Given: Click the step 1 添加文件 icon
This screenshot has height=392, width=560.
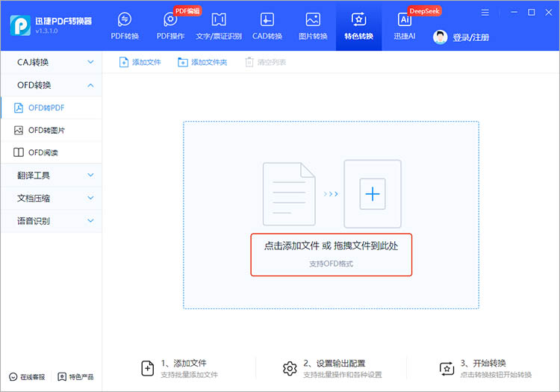Looking at the screenshot, I should click(148, 368).
